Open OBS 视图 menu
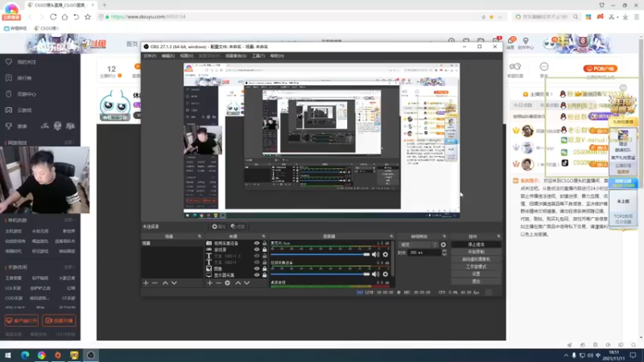This screenshot has height=362, width=644. point(186,56)
